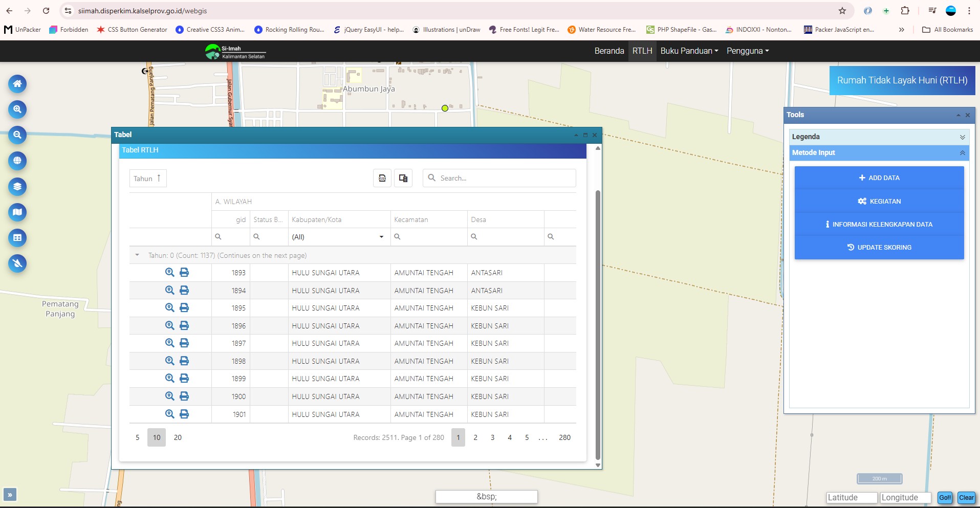The image size is (980, 508).
Task: Click the zoom in map button
Action: 17,109
